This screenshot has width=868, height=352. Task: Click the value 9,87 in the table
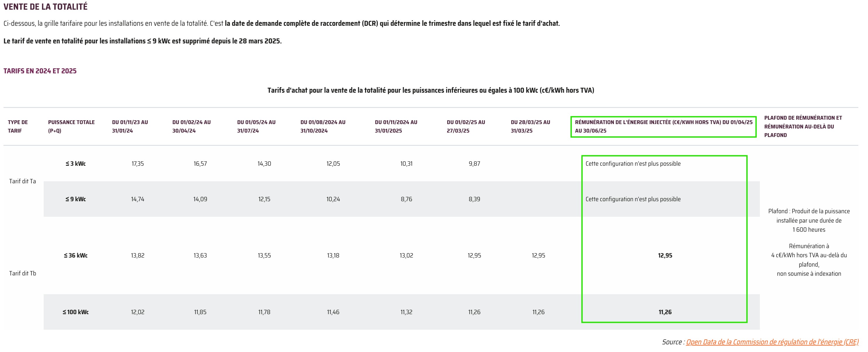474,164
